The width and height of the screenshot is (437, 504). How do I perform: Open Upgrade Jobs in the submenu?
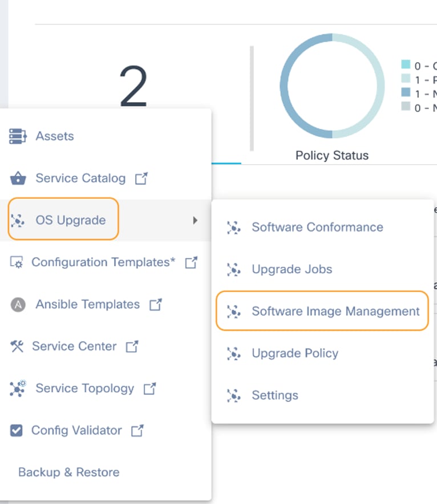[292, 269]
